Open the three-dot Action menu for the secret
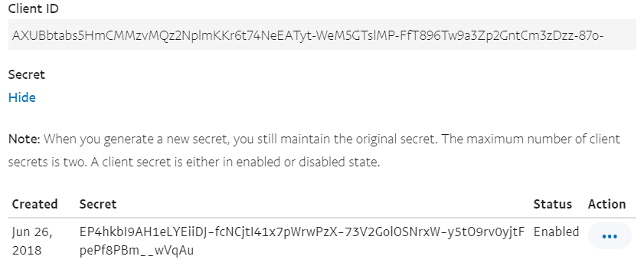The image size is (644, 276). [610, 236]
